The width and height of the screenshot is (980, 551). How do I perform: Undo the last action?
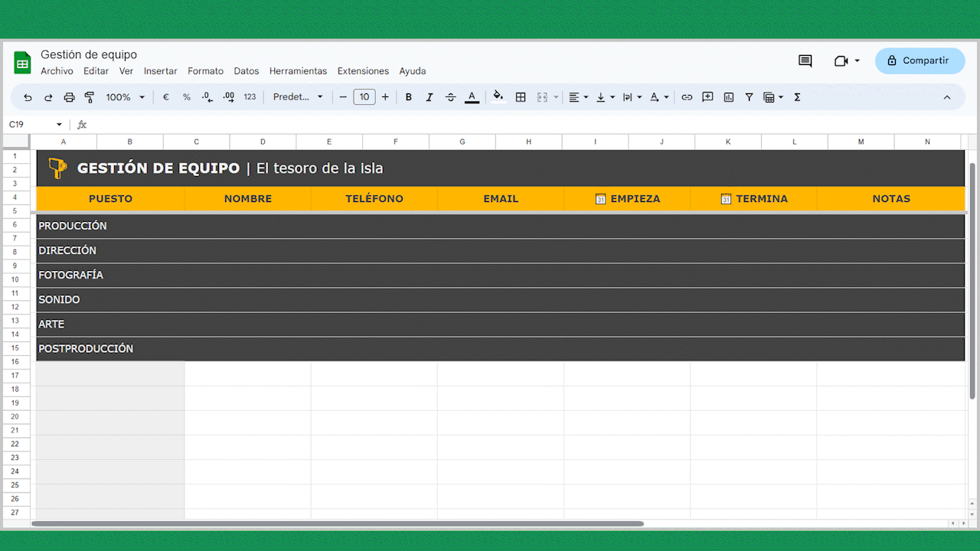tap(28, 97)
